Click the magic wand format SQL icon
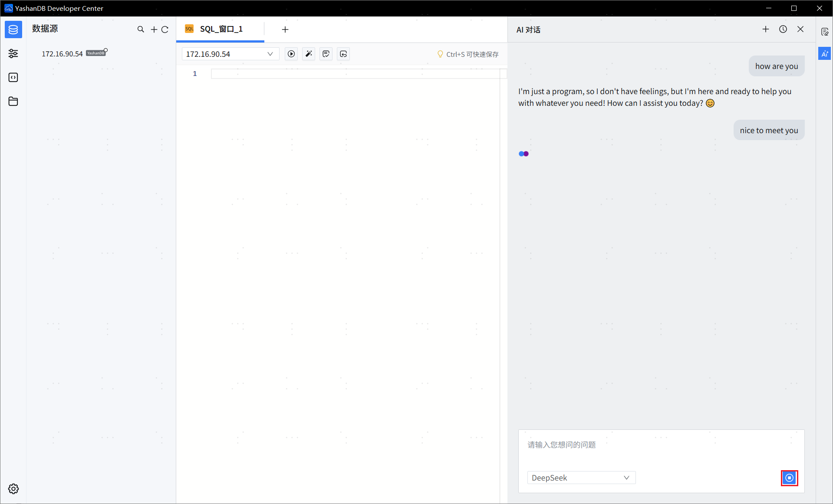 309,54
